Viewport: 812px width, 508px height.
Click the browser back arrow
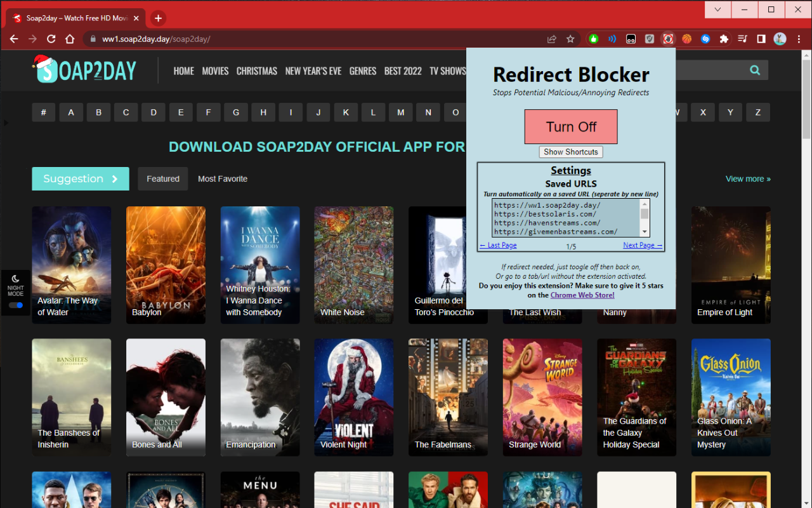(14, 39)
